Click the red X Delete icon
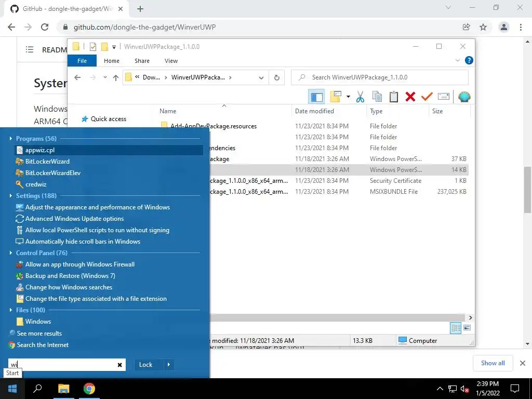This screenshot has height=399, width=532. click(x=410, y=97)
